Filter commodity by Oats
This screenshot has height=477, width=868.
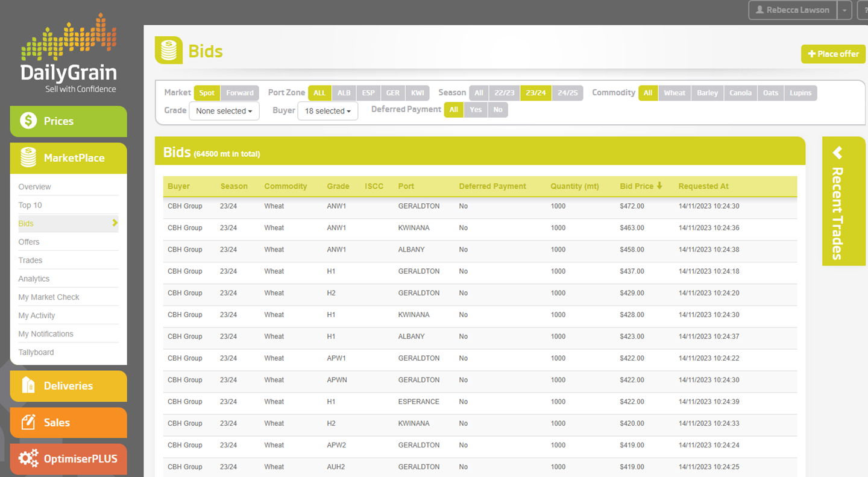pos(771,93)
